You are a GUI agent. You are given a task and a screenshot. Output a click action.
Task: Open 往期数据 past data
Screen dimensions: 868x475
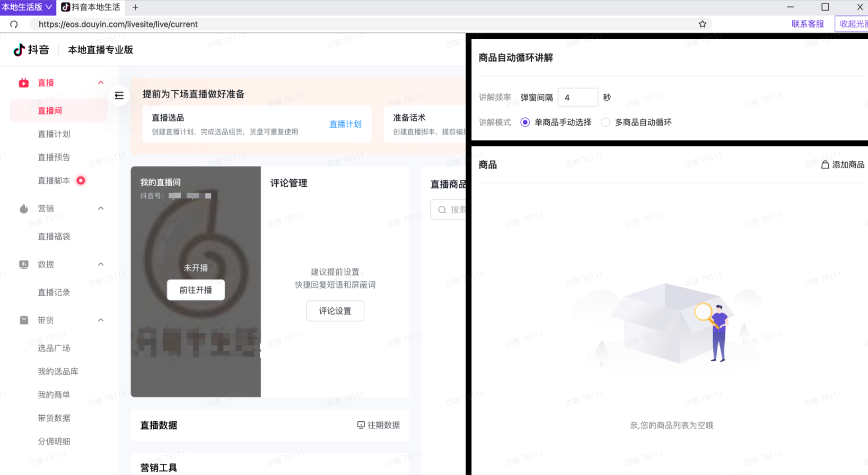(x=379, y=425)
